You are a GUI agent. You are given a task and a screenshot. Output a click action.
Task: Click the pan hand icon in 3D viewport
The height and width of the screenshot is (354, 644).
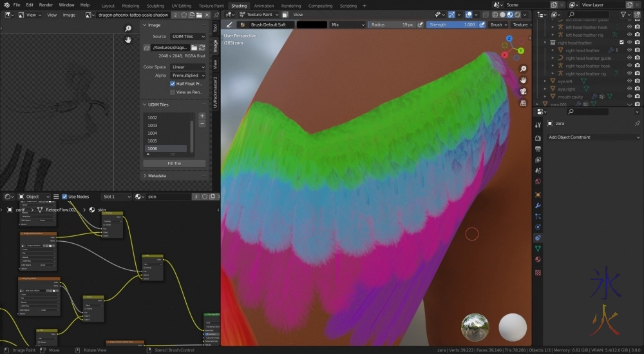[524, 80]
